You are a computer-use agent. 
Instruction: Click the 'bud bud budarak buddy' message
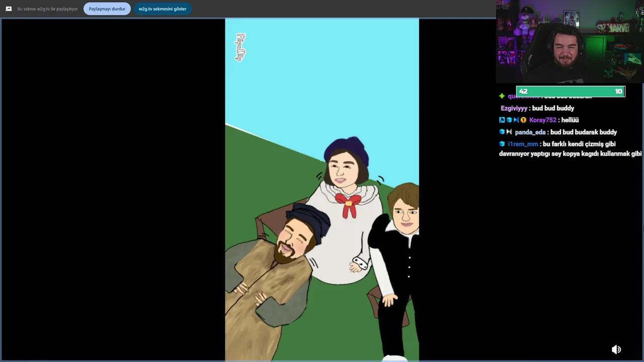coord(584,132)
